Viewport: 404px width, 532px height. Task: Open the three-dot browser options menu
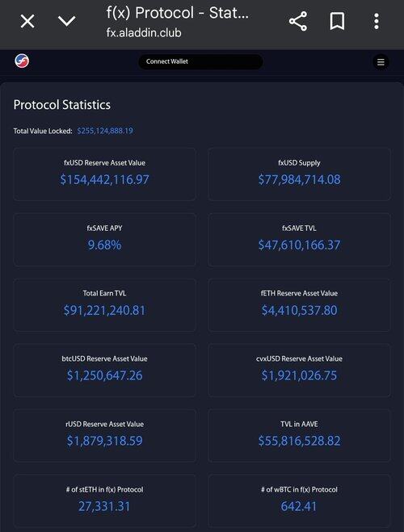[377, 21]
